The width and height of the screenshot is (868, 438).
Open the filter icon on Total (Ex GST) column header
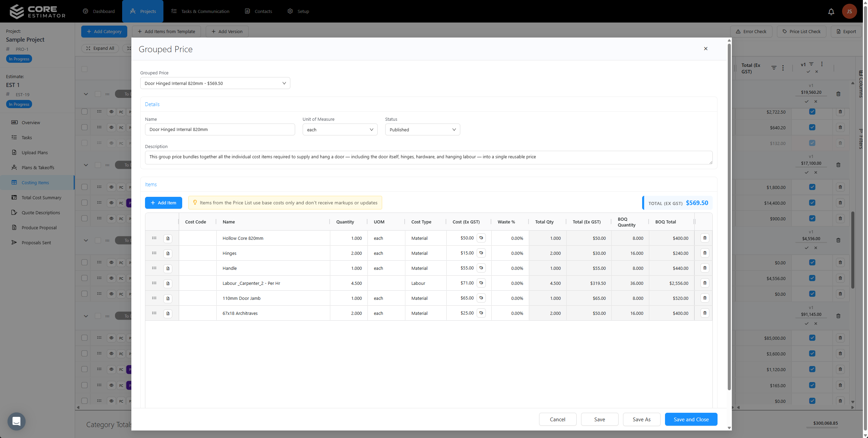pos(773,68)
